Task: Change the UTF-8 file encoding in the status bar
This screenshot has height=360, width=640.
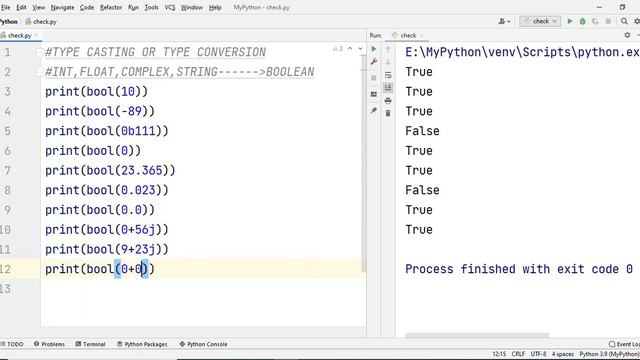Action: click(x=538, y=354)
